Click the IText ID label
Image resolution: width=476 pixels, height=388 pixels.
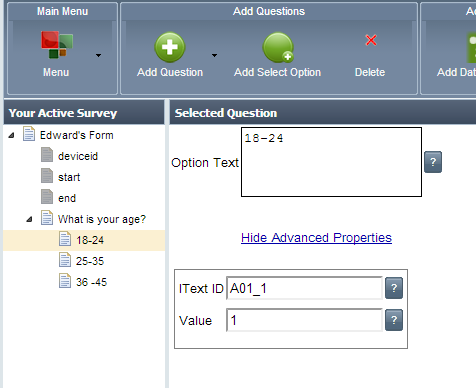coord(201,289)
